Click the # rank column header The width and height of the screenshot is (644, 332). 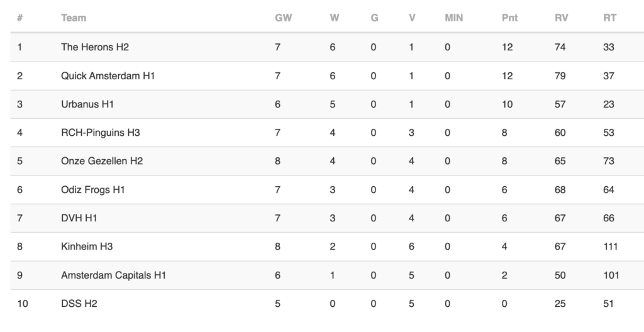(19, 18)
